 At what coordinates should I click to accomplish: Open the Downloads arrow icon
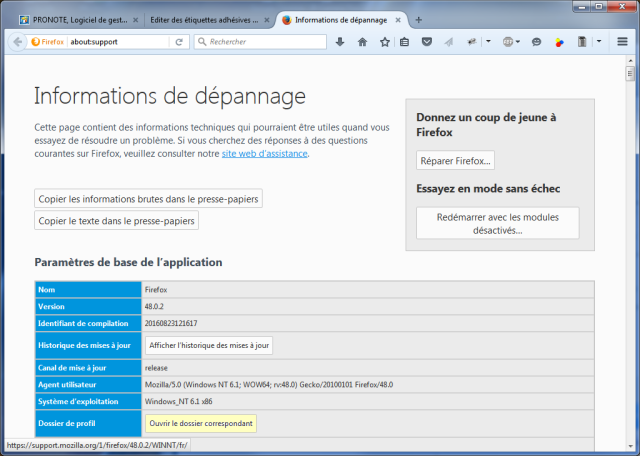click(x=339, y=42)
